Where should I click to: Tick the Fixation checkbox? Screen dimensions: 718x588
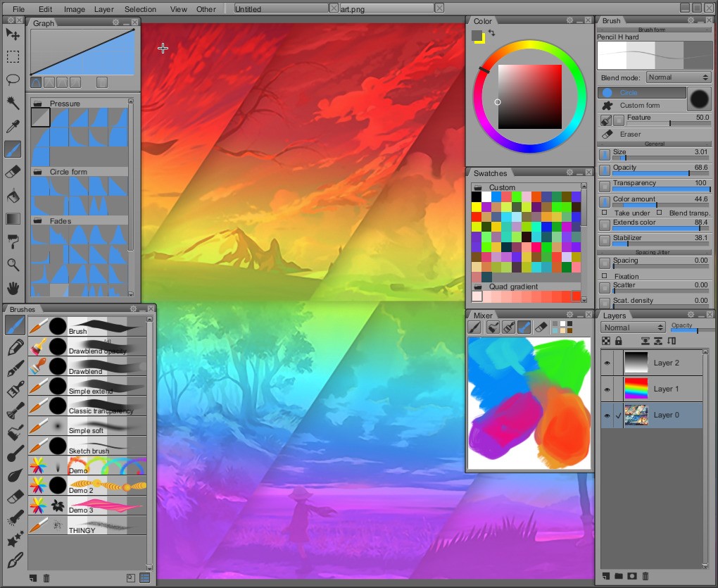604,276
